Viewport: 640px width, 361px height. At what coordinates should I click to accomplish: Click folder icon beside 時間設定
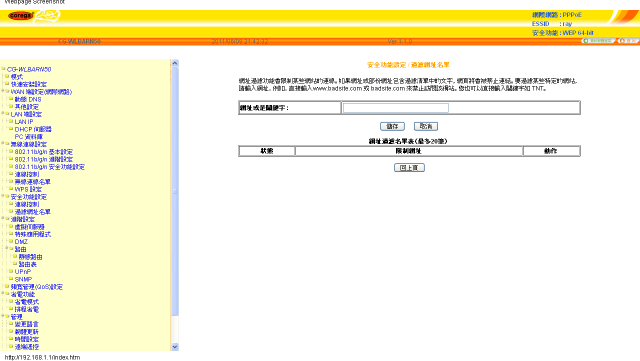(11, 339)
